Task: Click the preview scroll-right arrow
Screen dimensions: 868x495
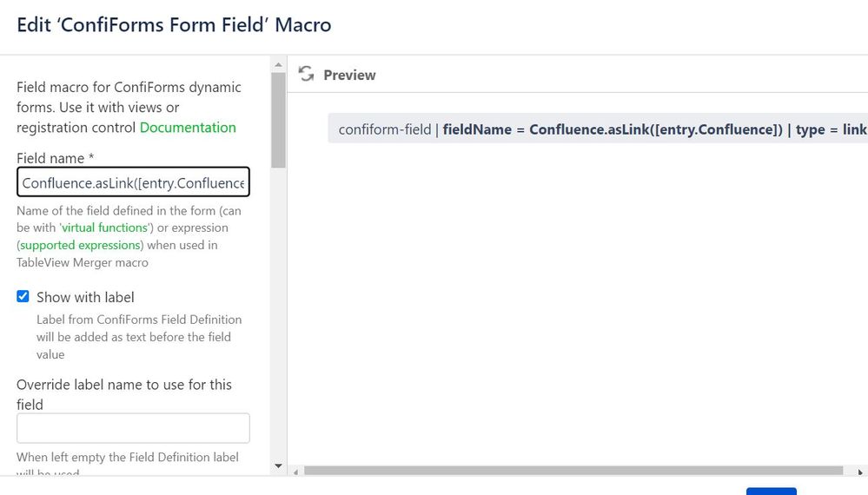Action: click(x=859, y=472)
